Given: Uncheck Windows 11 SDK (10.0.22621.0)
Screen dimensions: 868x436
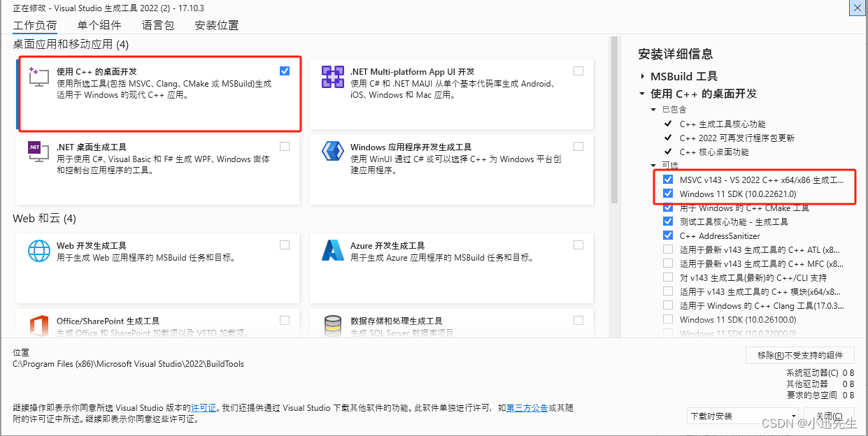Looking at the screenshot, I should (669, 194).
